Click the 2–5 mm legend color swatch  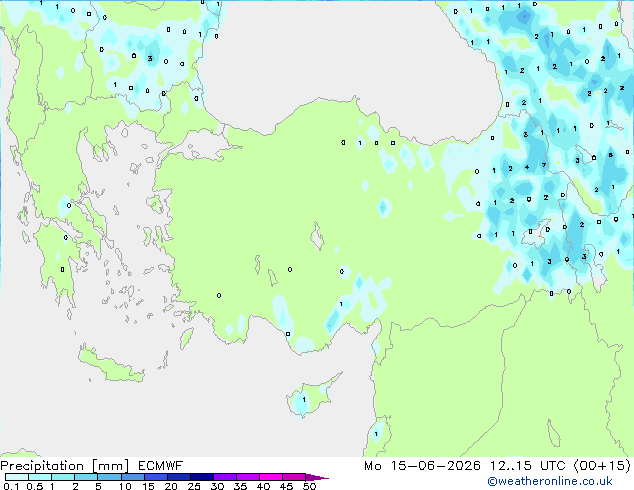pyautogui.click(x=86, y=477)
